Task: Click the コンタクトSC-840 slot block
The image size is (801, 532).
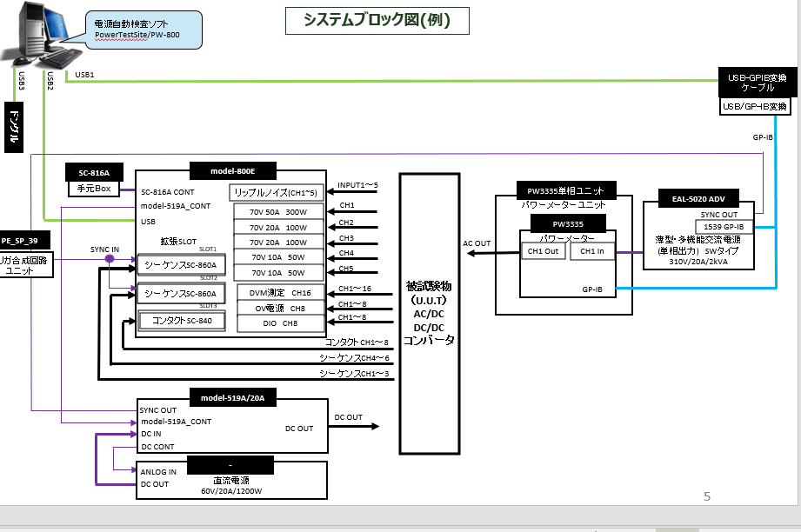Action: point(182,321)
